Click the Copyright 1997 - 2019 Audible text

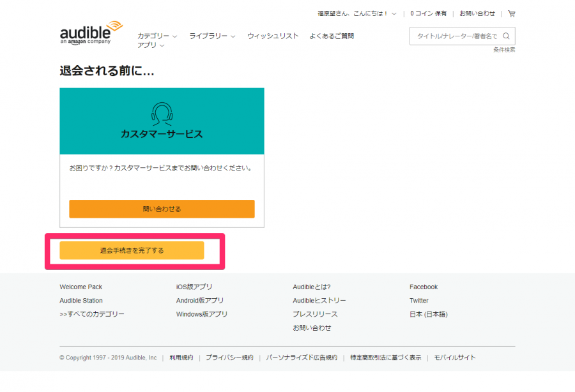(x=108, y=358)
